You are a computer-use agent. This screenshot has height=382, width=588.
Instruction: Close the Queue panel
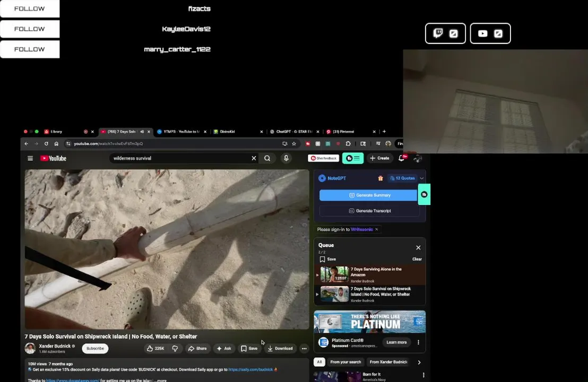pyautogui.click(x=418, y=247)
